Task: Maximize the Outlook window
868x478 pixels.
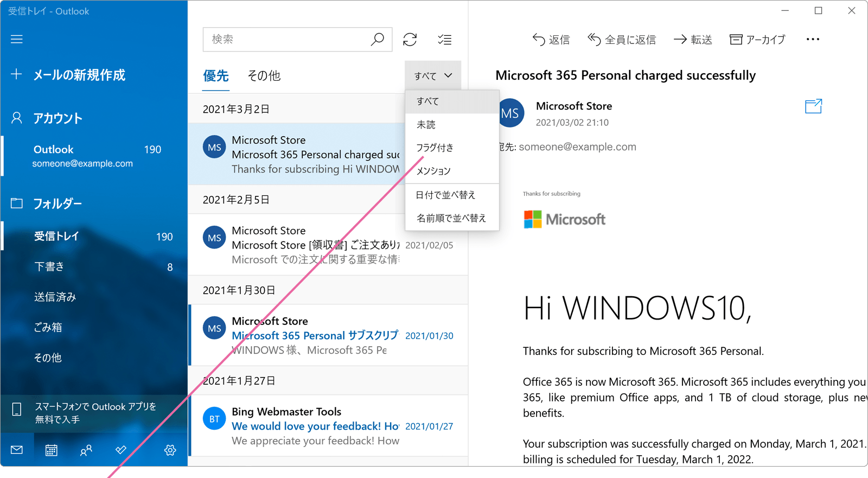Action: (818, 11)
